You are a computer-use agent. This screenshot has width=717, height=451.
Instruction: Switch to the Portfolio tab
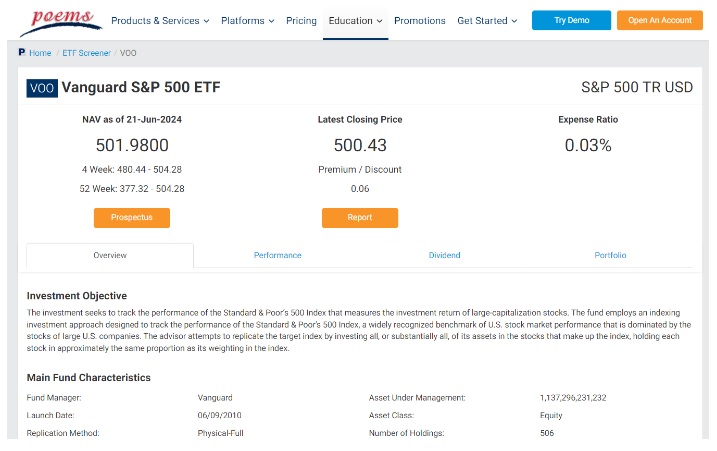(x=610, y=255)
